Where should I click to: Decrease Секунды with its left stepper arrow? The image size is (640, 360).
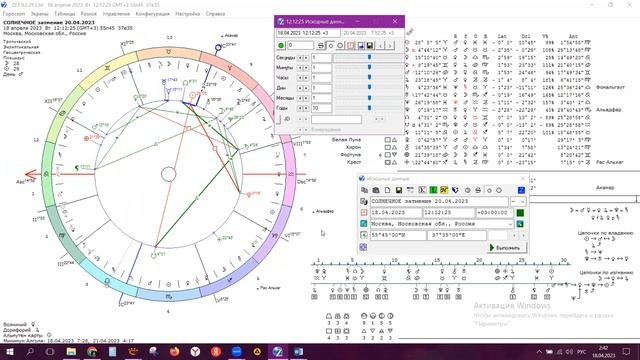pyautogui.click(x=300, y=58)
